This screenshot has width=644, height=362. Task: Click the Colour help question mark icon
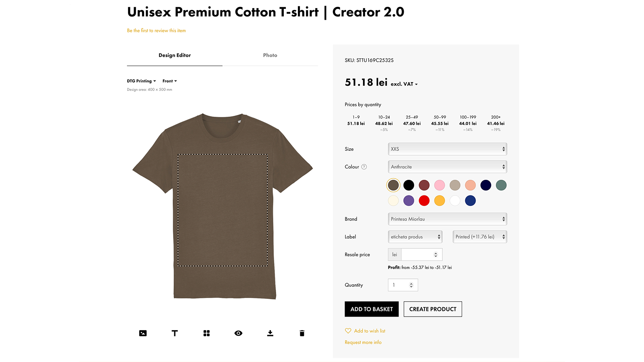(364, 167)
